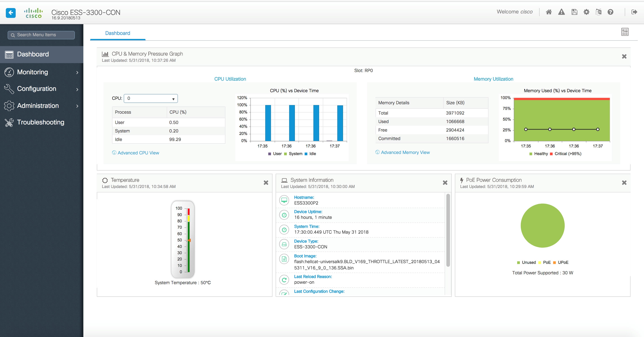Click the Administration gear icon
The height and width of the screenshot is (337, 644).
point(9,106)
